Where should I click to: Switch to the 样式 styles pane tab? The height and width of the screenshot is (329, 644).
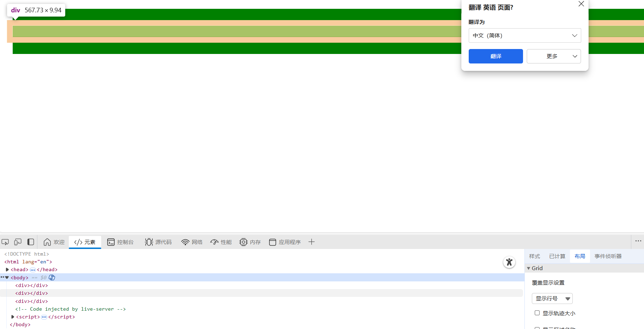coord(534,256)
